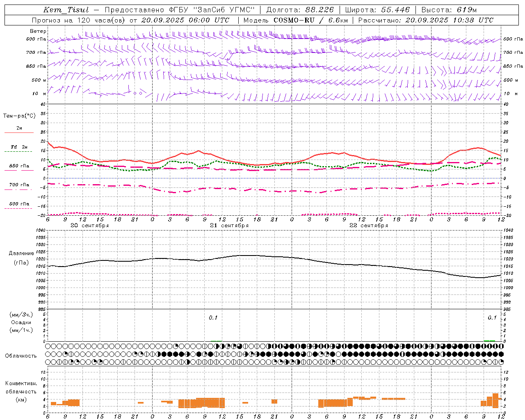Click the 0.1 value above the green bar

[492, 317]
